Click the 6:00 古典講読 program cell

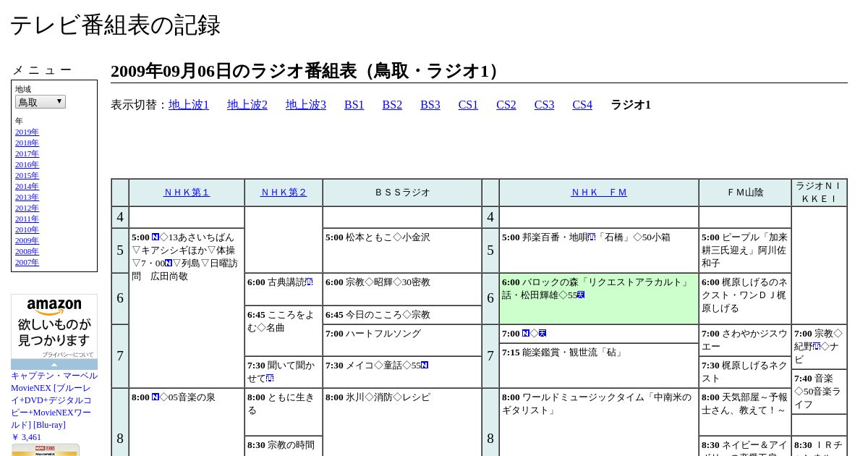point(284,290)
